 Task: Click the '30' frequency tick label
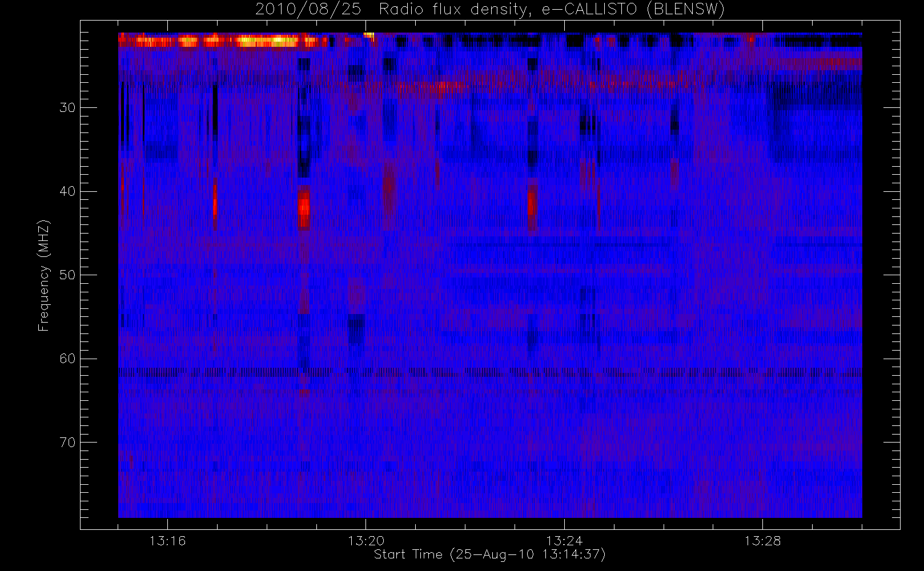point(67,108)
